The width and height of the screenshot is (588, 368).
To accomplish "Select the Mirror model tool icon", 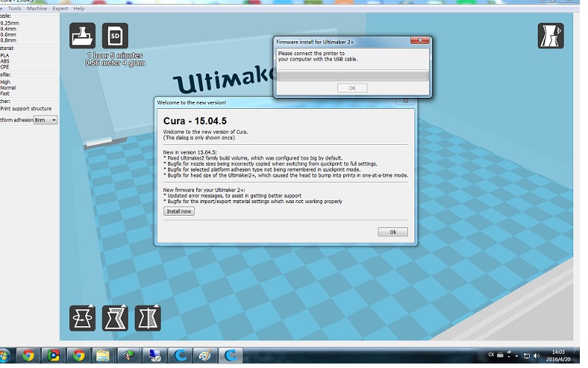I will (148, 318).
